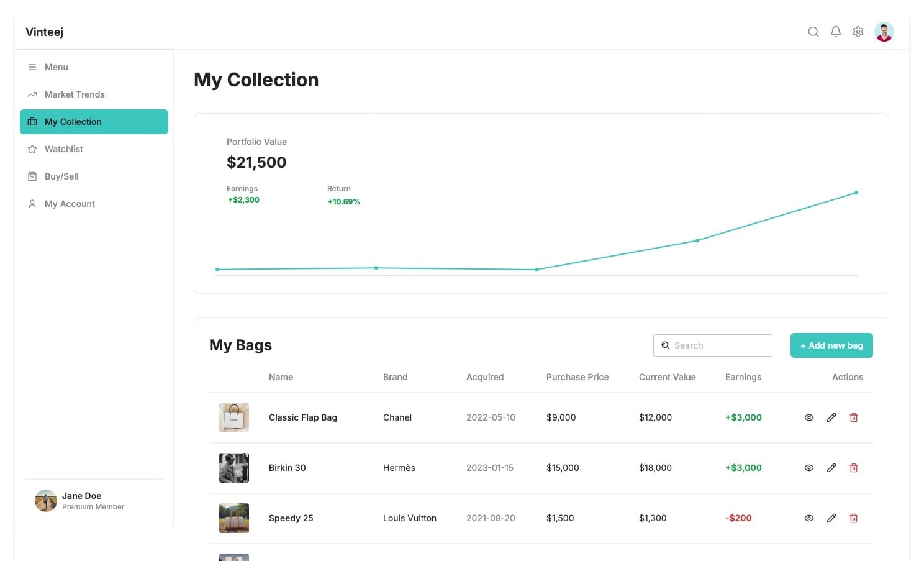
Task: Click Birkin 30 thumbnail image
Action: tap(234, 468)
